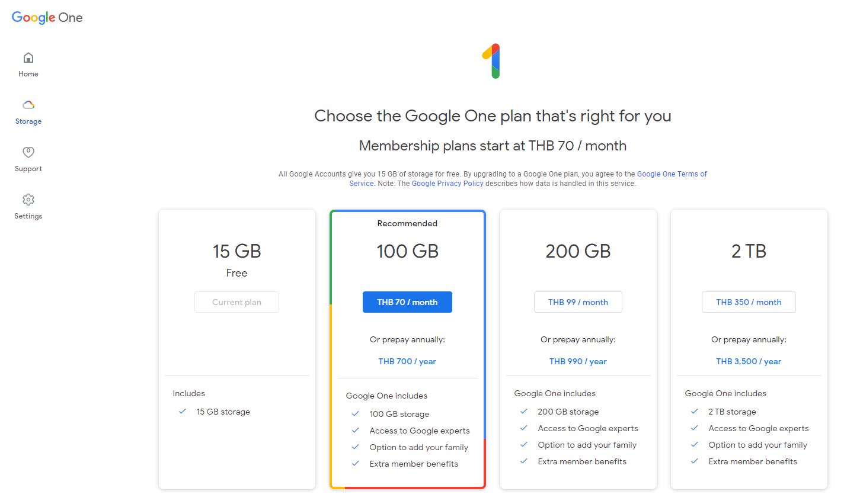Viewport: 844px width, 504px height.
Task: Click the checkmark beside 15 GB storage
Action: coord(183,412)
